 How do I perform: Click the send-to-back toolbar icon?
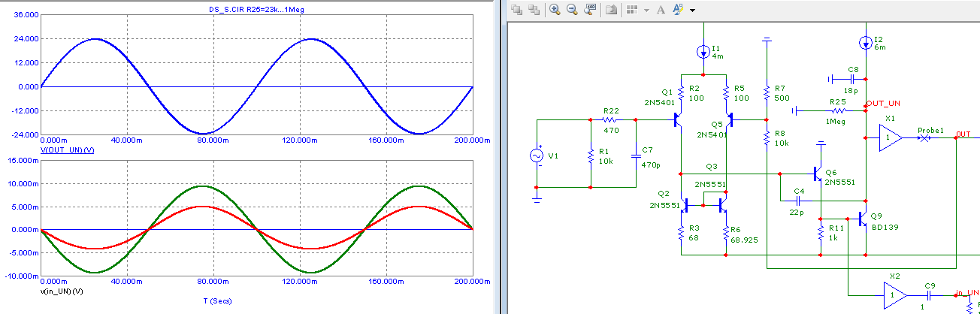(x=533, y=10)
